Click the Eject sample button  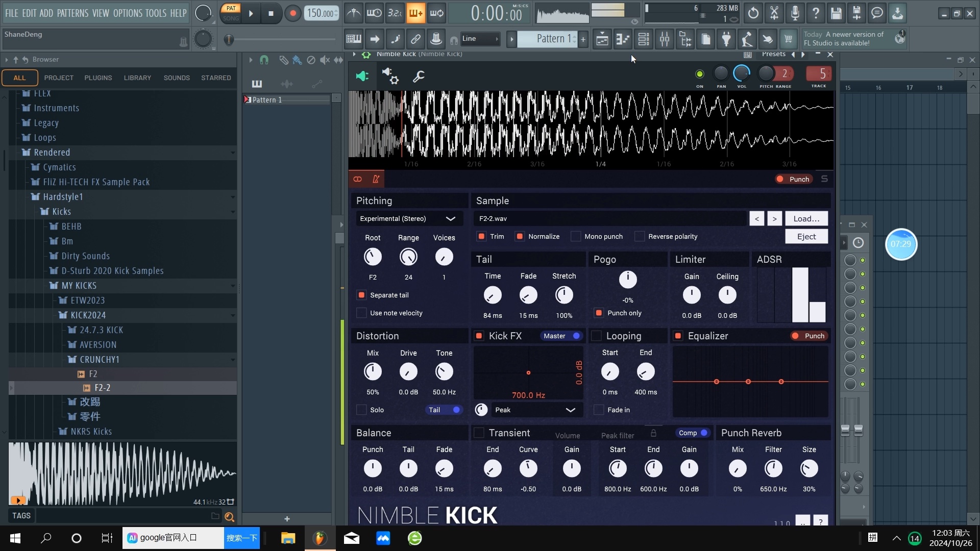point(806,236)
